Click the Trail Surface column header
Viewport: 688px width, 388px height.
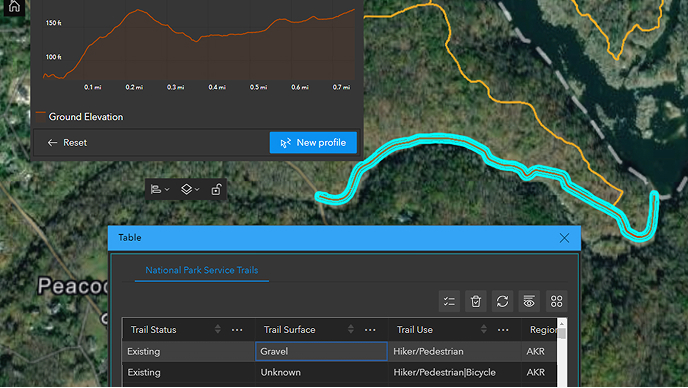point(290,330)
